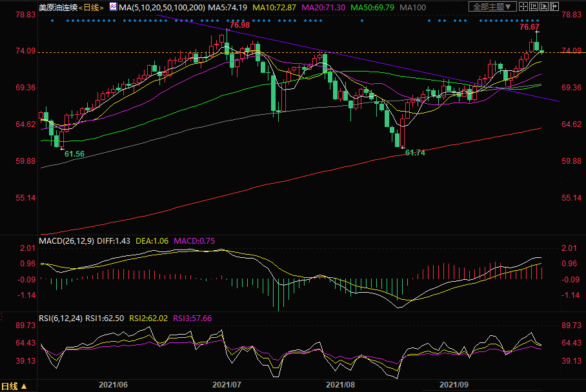Viewport: 586px width, 392px height.
Task: Click the 2021/08 date on time axis
Action: 340,384
